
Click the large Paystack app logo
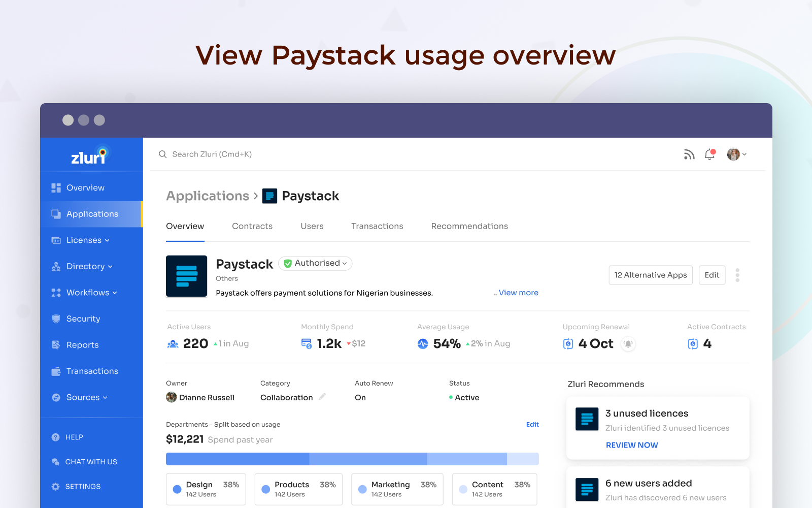[x=187, y=276]
